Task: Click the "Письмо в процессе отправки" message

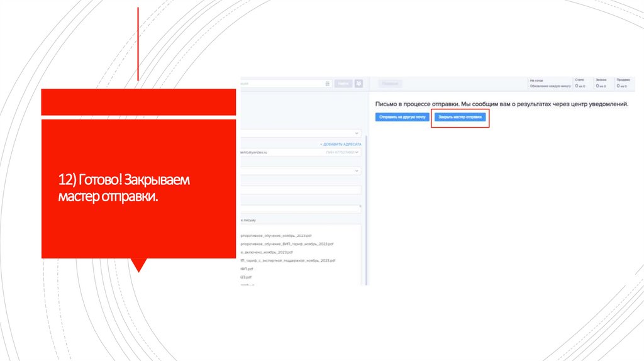Action: [x=501, y=104]
